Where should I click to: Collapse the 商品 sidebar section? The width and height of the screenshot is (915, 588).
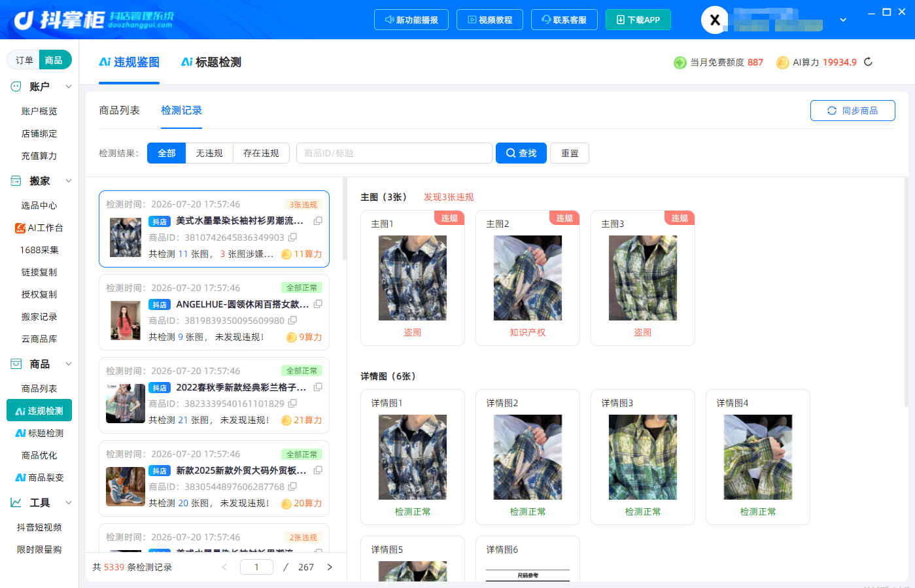coord(69,364)
